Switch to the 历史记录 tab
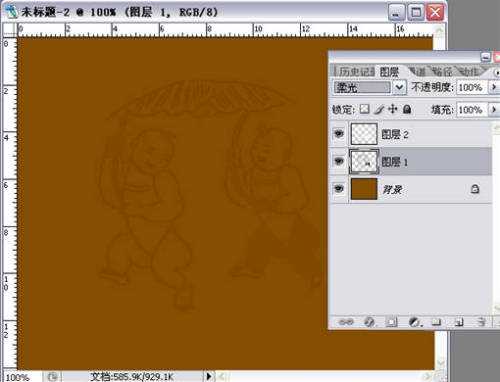This screenshot has width=500, height=382. pos(355,71)
